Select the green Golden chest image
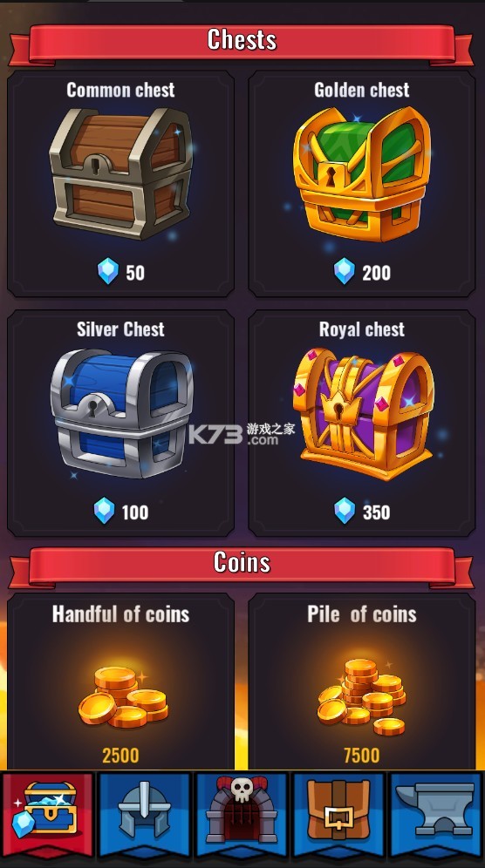This screenshot has height=868, width=485. pyautogui.click(x=362, y=173)
